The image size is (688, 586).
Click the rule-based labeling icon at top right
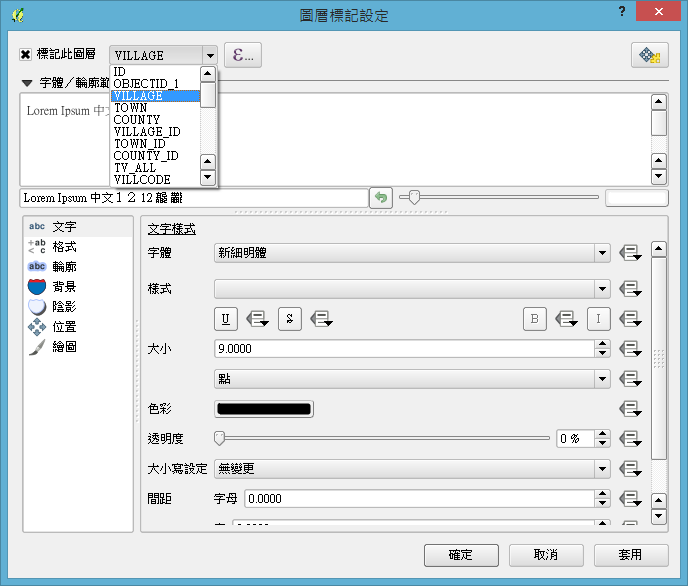649,55
